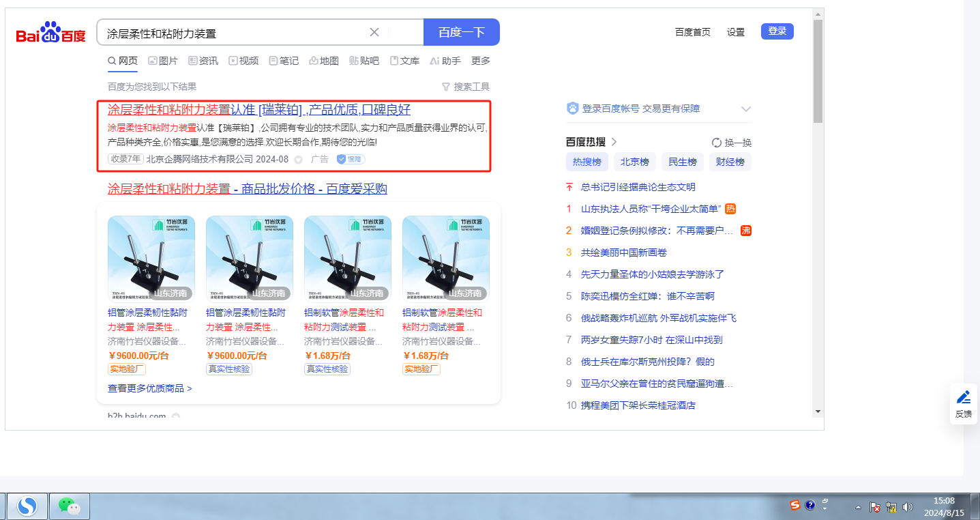980x520 pixels.
Task: Open the 视频 tab
Action: (x=243, y=61)
